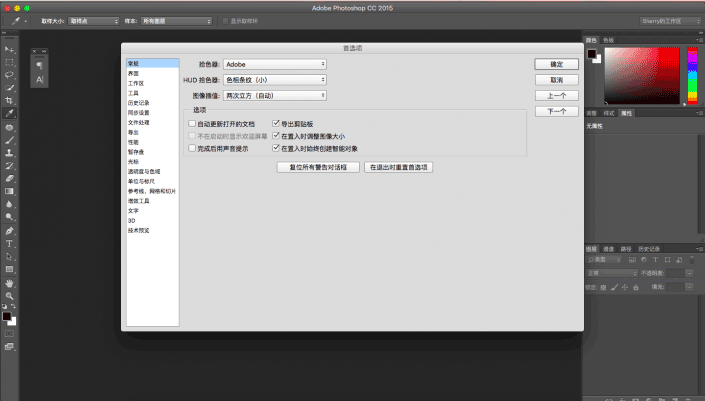Open 样本 dropdown in options bar
The image size is (705, 401).
click(176, 21)
